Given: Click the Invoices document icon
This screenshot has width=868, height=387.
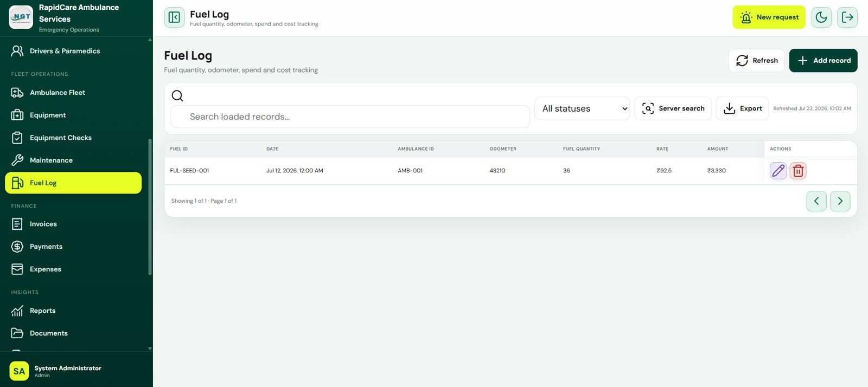Looking at the screenshot, I should tap(17, 224).
